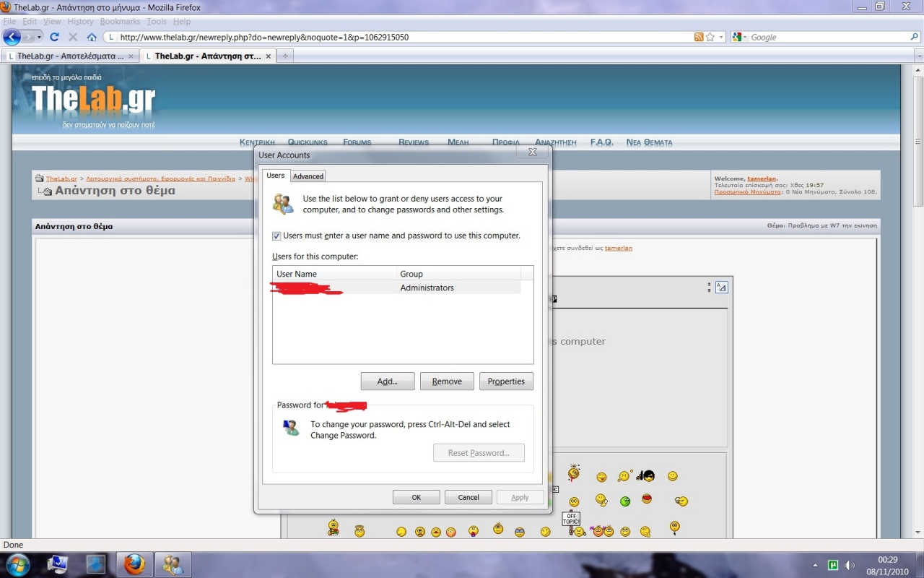Screen dimensions: 924x578
Task: Select the User Accounts taskbar button
Action: pos(173,564)
